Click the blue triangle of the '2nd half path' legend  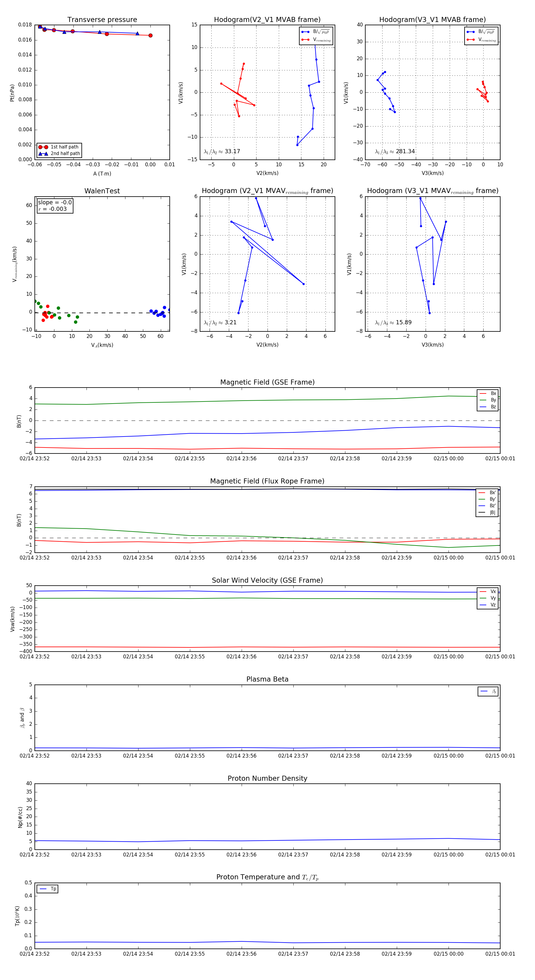(43, 154)
